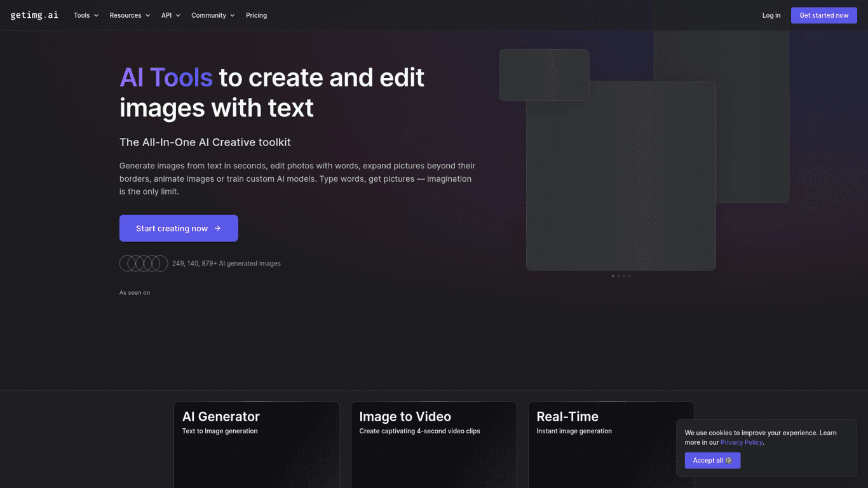Select the first carousel dot indicator
This screenshot has width=868, height=488.
(613, 276)
